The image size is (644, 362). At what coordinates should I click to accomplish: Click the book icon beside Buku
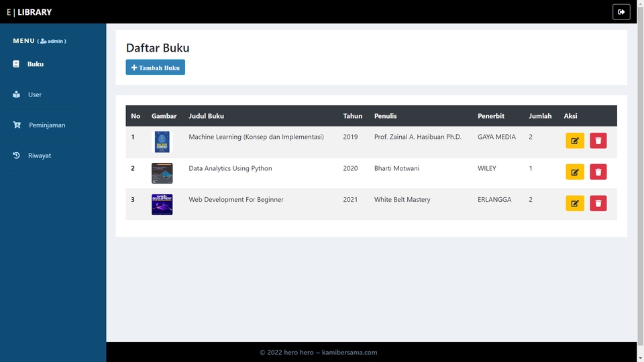coord(16,64)
